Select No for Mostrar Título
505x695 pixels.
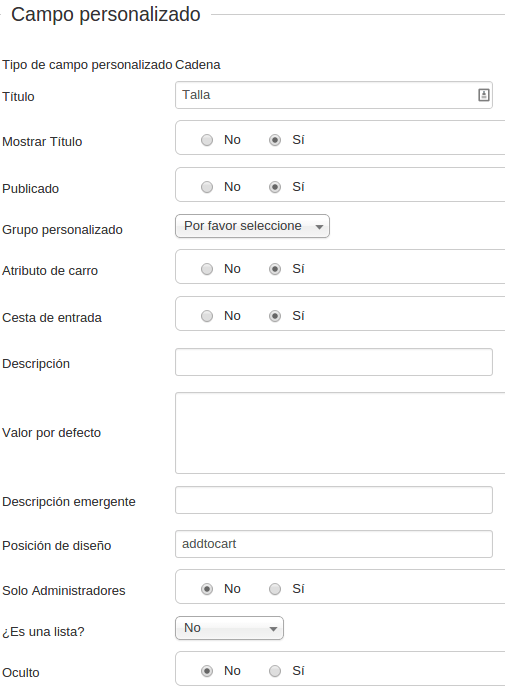tap(207, 140)
